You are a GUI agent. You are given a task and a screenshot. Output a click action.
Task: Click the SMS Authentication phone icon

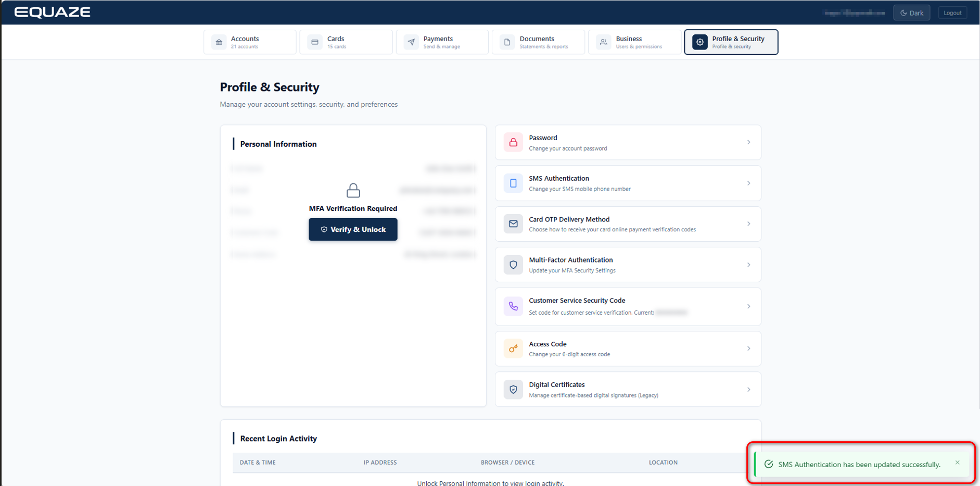(513, 183)
